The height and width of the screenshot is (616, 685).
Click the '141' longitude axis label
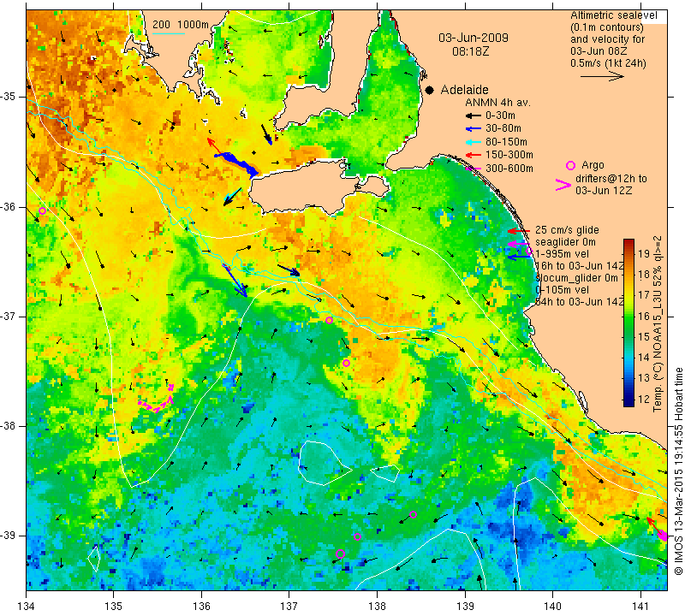(x=640, y=607)
